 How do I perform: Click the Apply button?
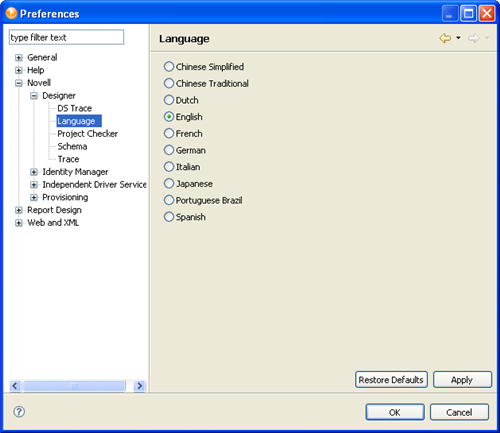click(462, 380)
